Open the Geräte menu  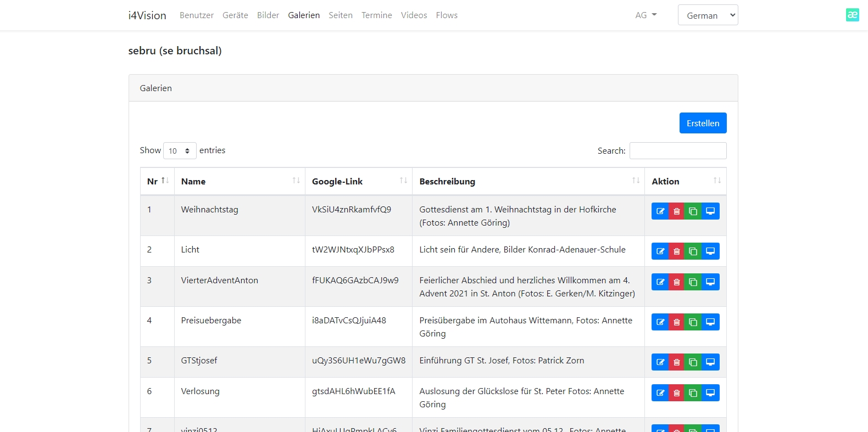(235, 15)
